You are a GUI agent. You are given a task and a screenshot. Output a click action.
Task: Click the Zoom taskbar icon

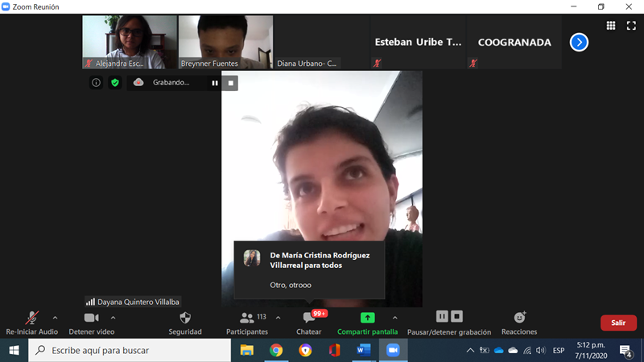pos(393,351)
